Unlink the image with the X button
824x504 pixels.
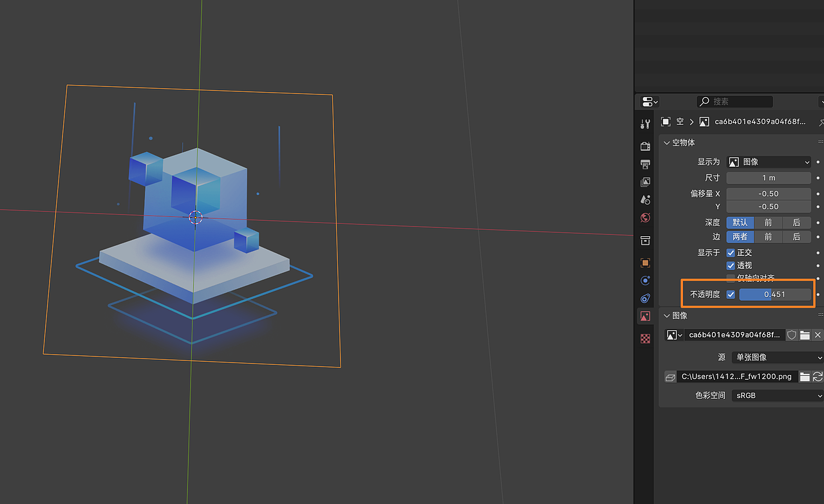point(818,335)
